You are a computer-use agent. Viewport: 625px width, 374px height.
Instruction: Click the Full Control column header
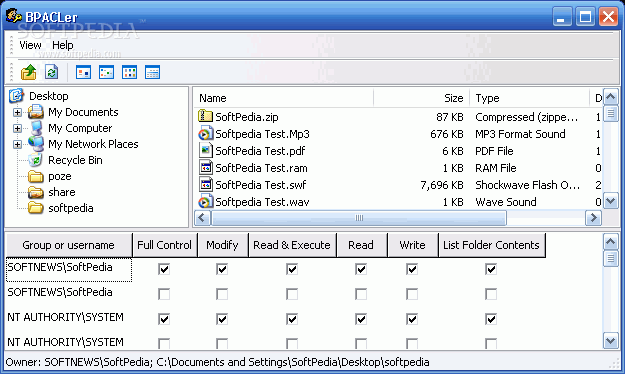click(x=165, y=245)
